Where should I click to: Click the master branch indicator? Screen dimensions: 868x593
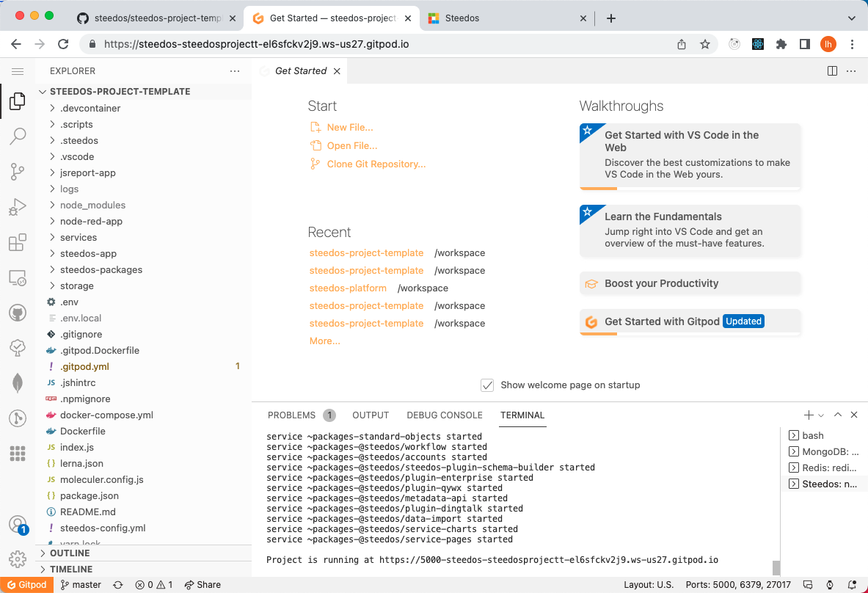(x=81, y=585)
